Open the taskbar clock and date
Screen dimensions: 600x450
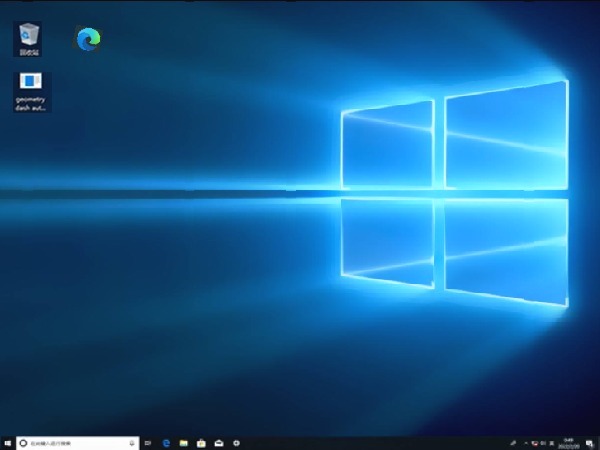click(x=569, y=443)
